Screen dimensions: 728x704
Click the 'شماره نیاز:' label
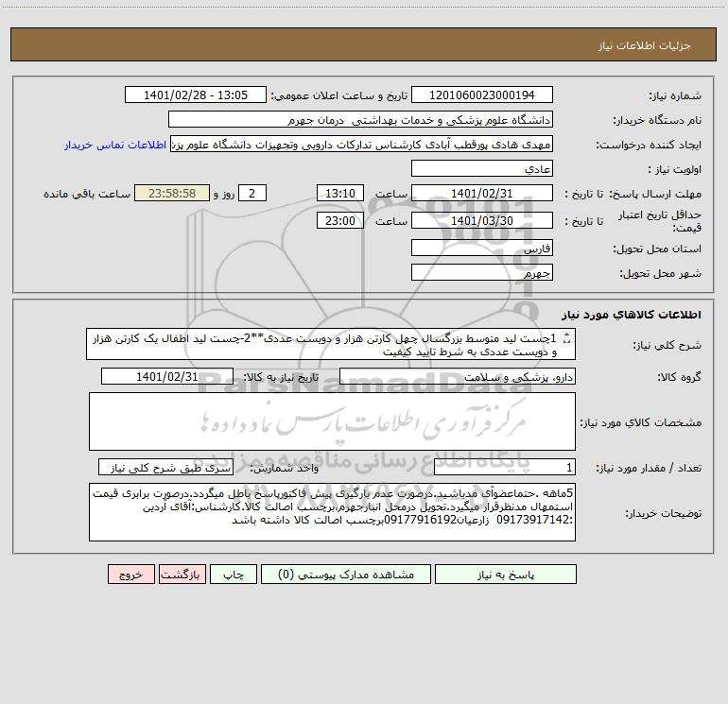point(675,96)
